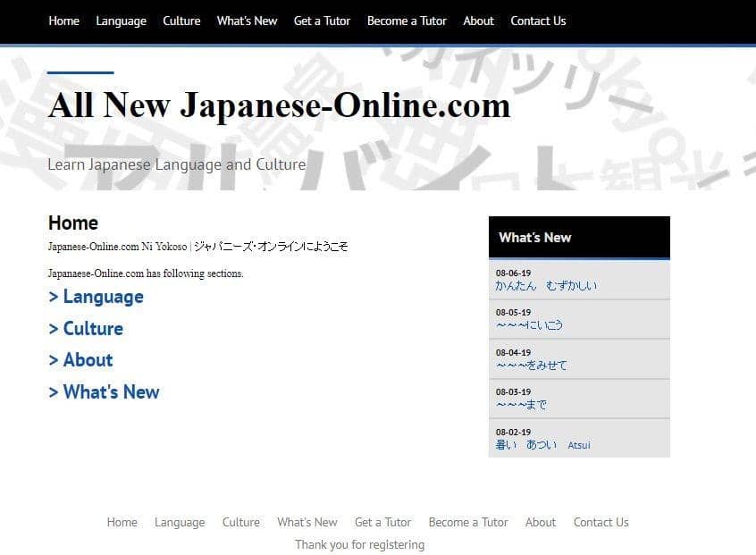Expand the "> Language" section on the homepage

[96, 297]
